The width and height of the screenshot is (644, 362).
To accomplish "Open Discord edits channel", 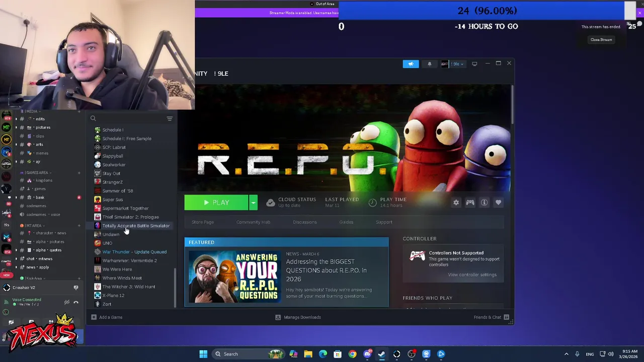I will tap(40, 119).
